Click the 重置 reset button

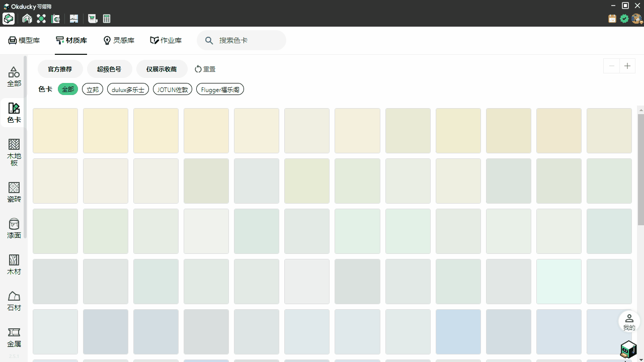(x=205, y=69)
